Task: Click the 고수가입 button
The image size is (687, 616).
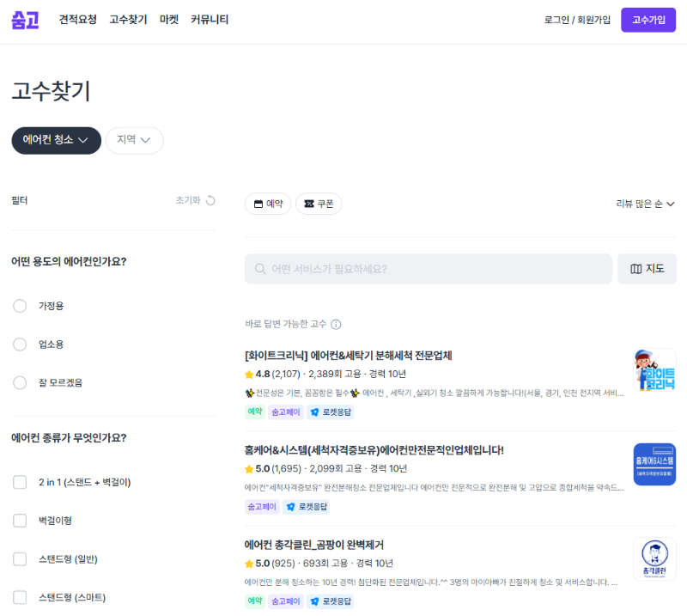Action: pyautogui.click(x=648, y=19)
